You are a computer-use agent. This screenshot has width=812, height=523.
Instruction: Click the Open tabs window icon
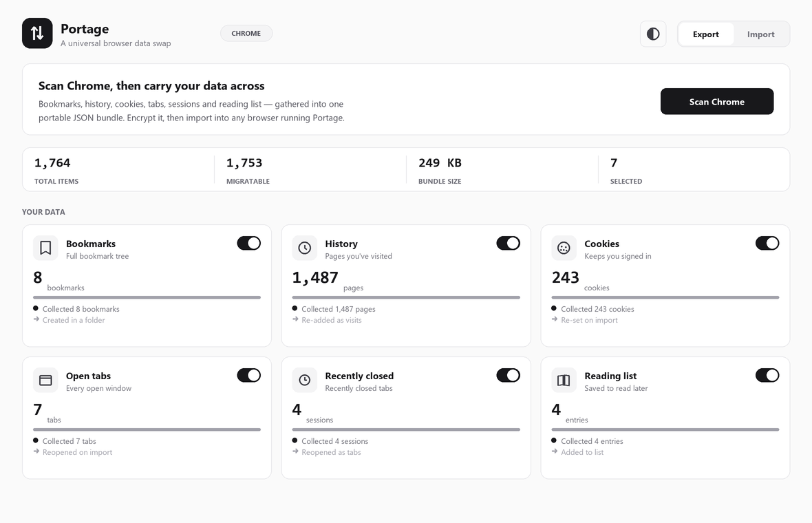click(45, 380)
